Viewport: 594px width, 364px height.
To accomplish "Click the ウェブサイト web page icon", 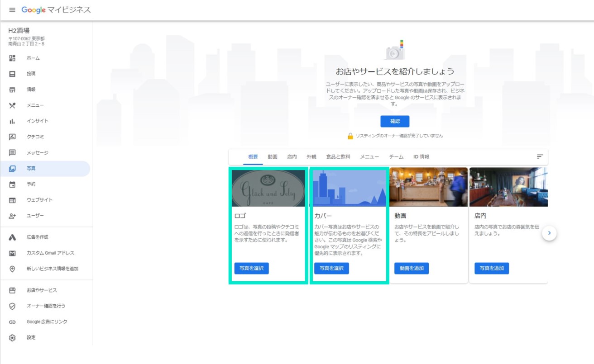I will click(x=12, y=200).
